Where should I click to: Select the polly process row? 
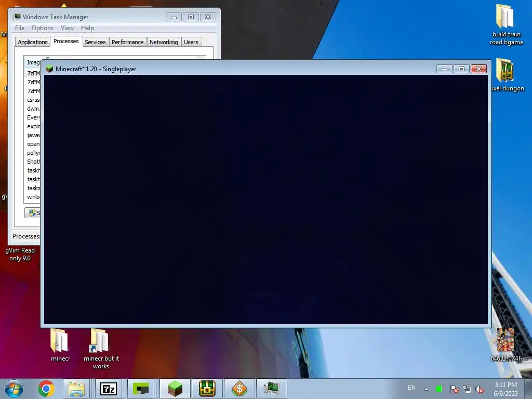(x=33, y=153)
